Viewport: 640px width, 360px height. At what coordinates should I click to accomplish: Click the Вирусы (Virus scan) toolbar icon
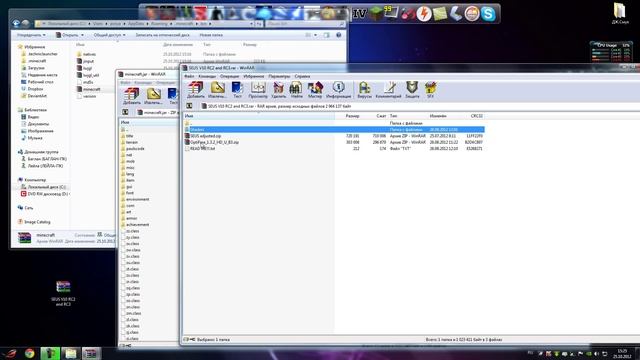coord(364,90)
